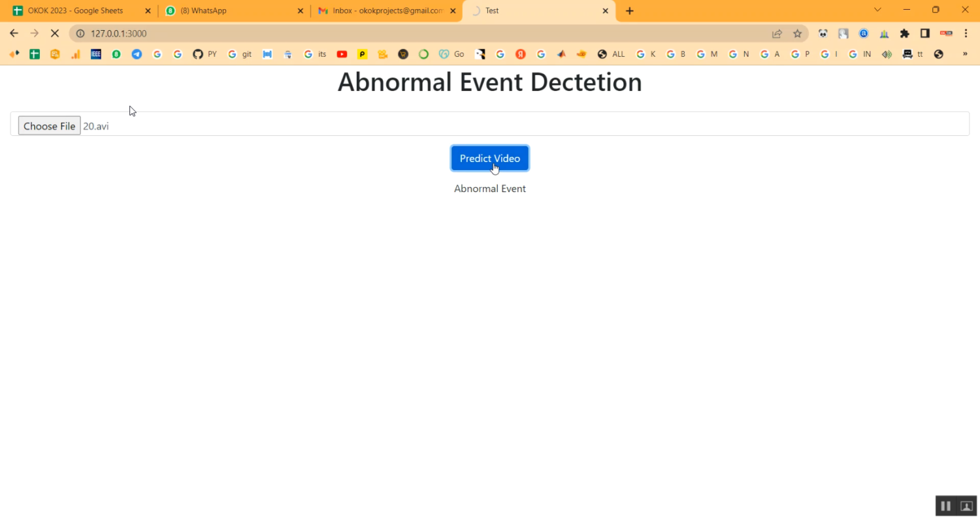Go back to the previous page
The width and height of the screenshot is (980, 519).
coord(14,33)
